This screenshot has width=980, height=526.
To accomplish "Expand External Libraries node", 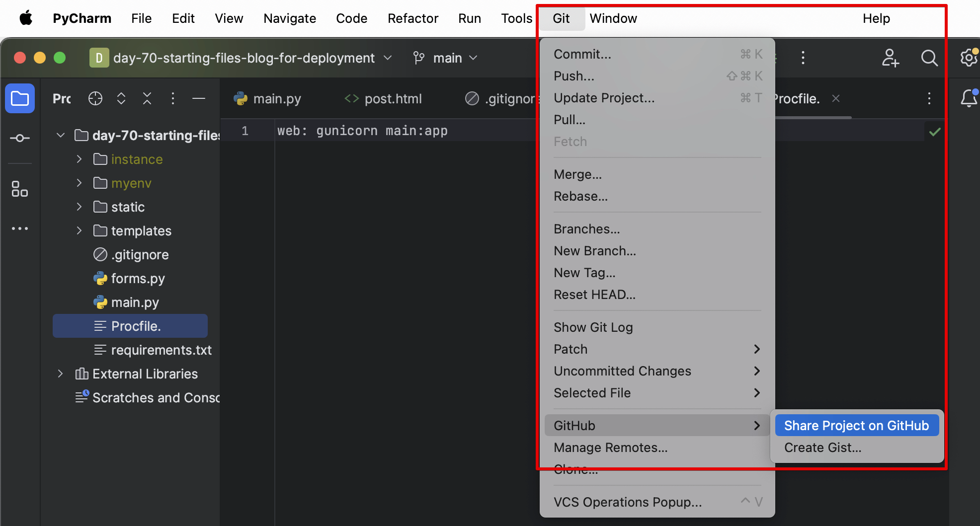I will tap(61, 374).
